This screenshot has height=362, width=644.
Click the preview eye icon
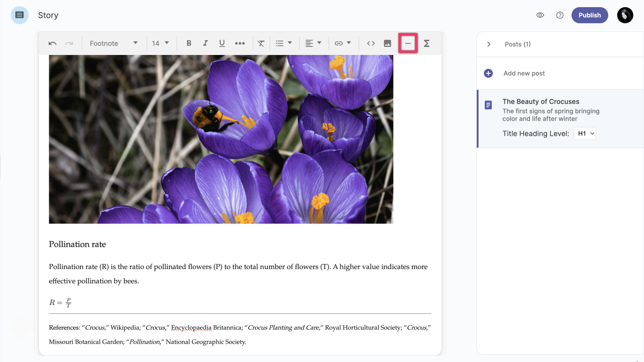click(540, 15)
